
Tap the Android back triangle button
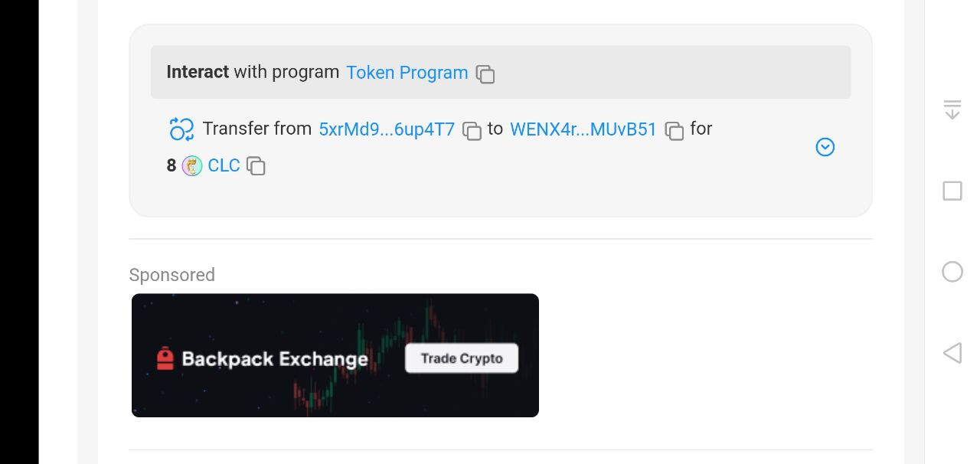click(x=952, y=353)
